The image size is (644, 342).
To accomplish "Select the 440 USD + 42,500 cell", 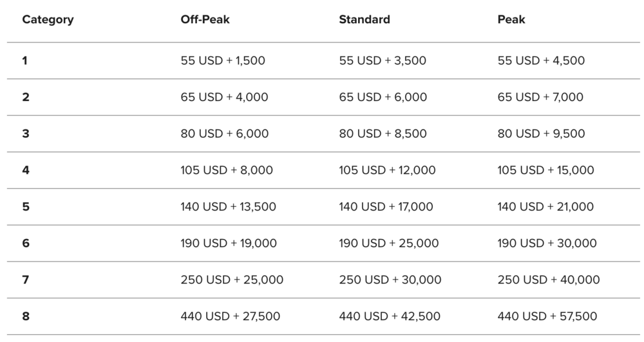I will tap(390, 316).
